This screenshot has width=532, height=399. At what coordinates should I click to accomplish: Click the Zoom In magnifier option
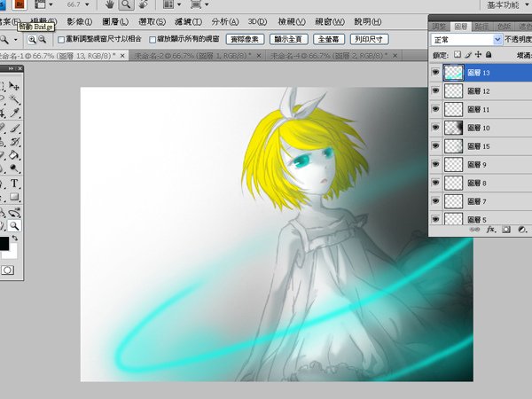pos(32,40)
